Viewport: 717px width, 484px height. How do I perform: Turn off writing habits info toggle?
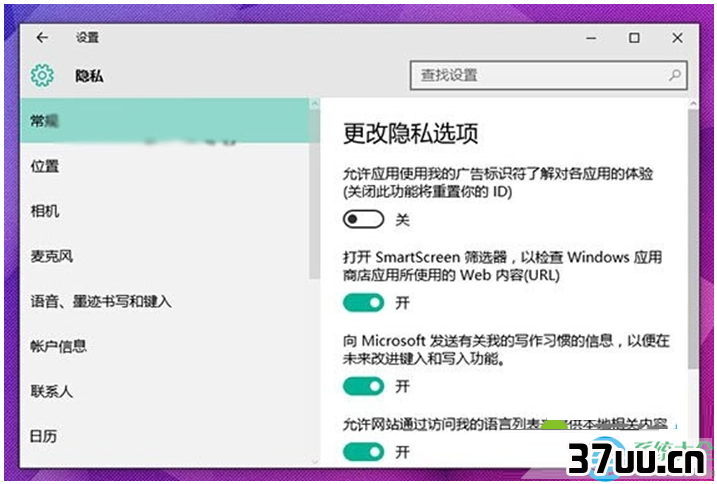(x=364, y=386)
